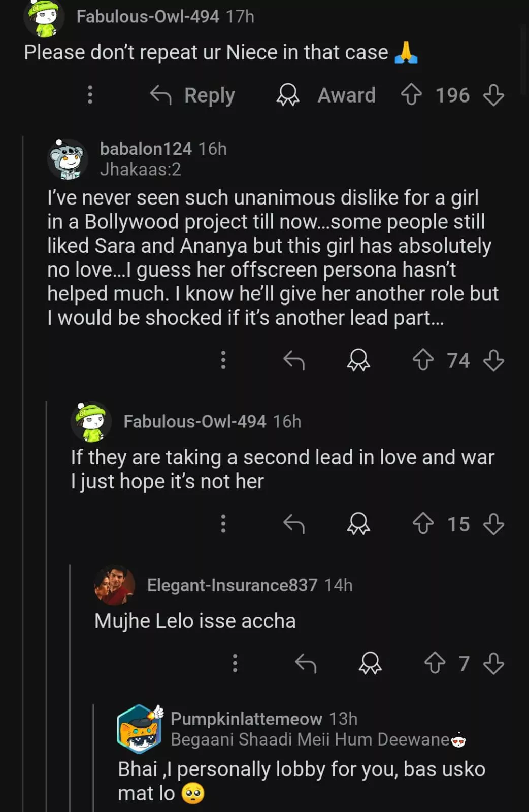Open more options for babalon124's comment
Screen dimensions: 529x812
pyautogui.click(x=223, y=360)
